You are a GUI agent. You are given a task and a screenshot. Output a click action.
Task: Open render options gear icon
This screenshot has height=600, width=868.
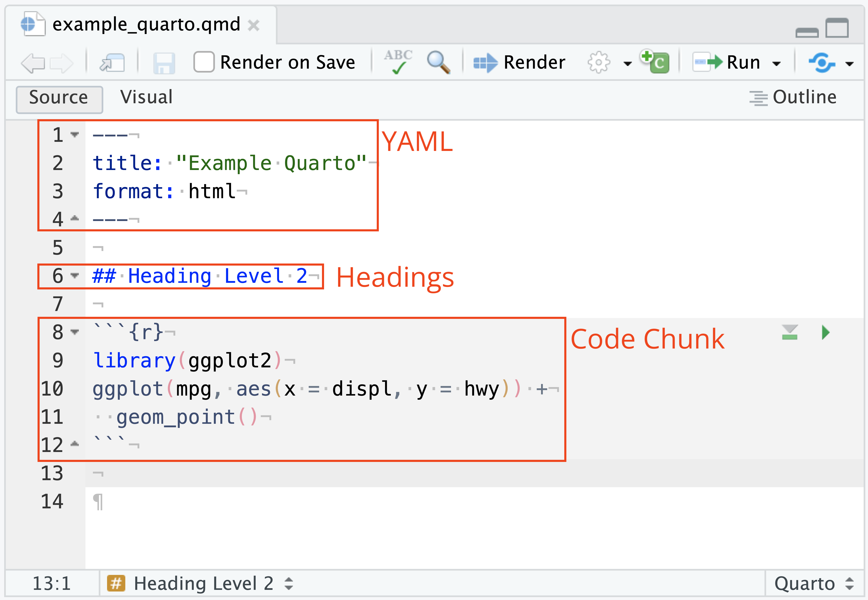click(599, 62)
